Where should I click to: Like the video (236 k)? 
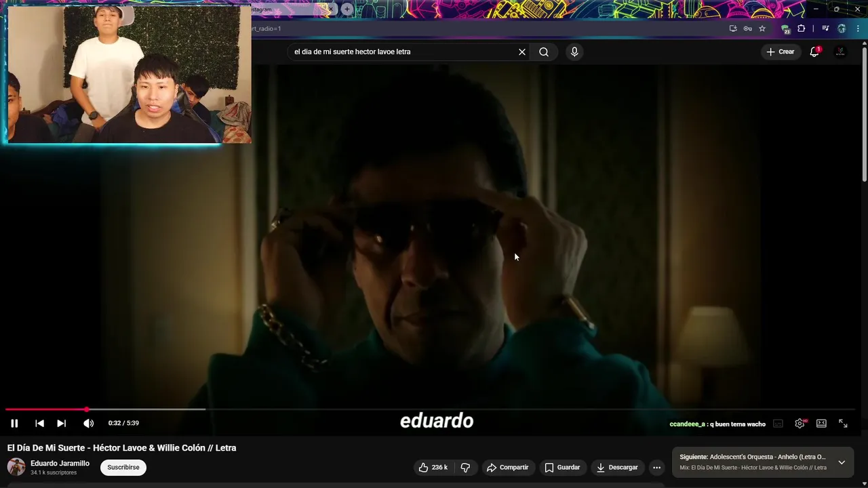tap(433, 467)
